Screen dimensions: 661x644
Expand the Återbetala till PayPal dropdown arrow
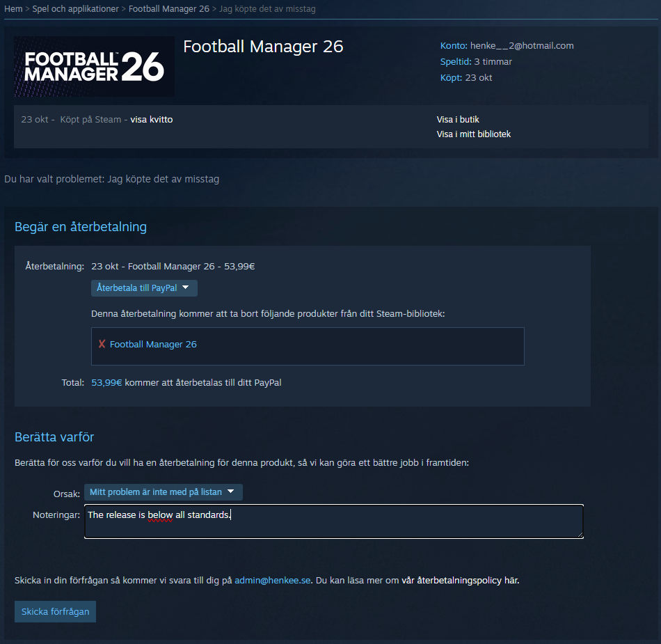[186, 288]
